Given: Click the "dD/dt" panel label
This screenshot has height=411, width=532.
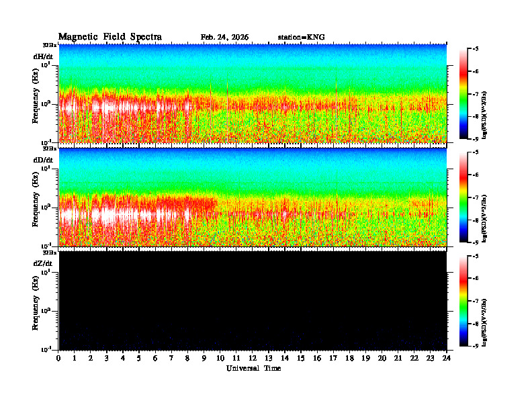Looking at the screenshot, I should (43, 160).
